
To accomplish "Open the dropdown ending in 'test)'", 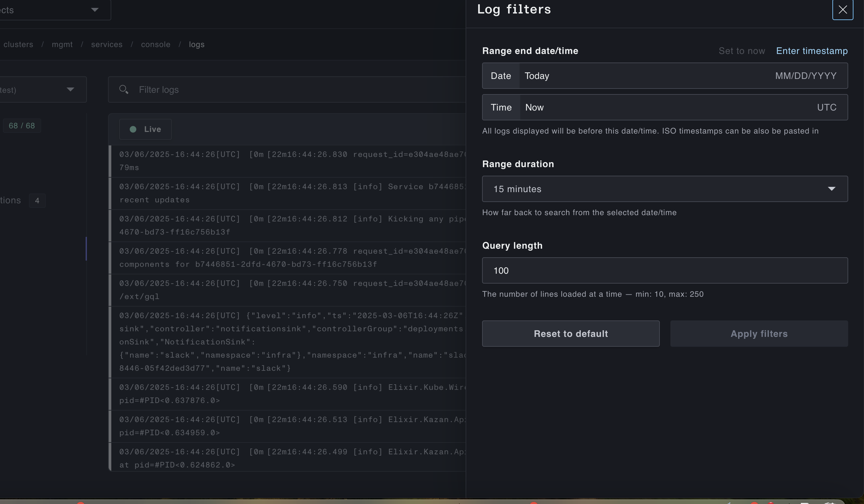I will click(x=41, y=89).
